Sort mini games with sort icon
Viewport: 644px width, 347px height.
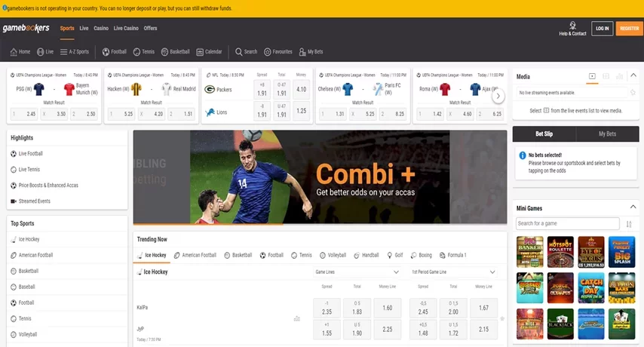629,224
